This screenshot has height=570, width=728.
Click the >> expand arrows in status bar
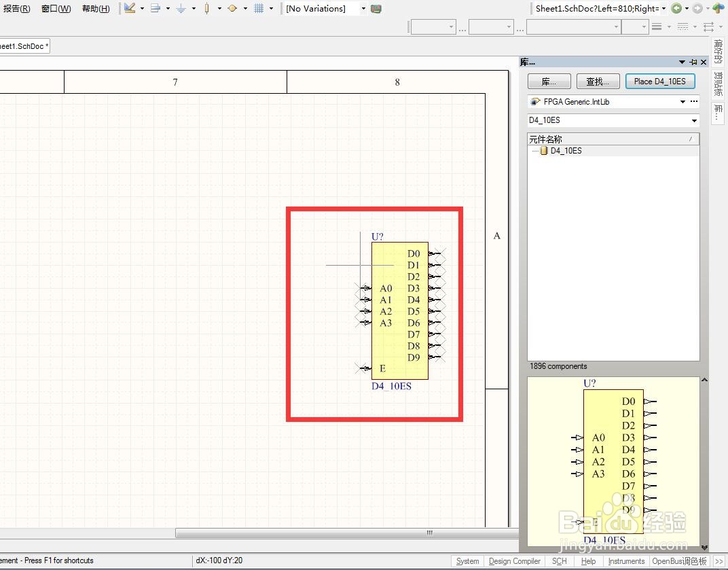click(718, 561)
